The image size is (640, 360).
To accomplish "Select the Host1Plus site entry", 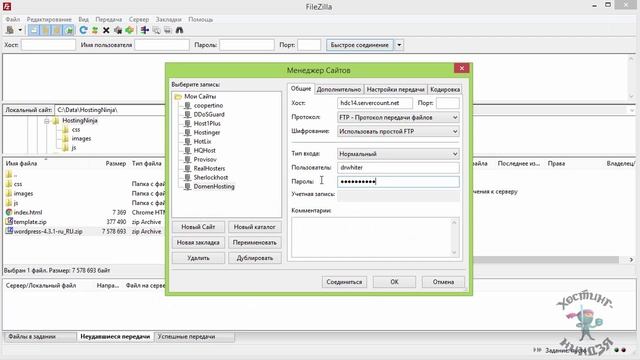I will pos(207,123).
